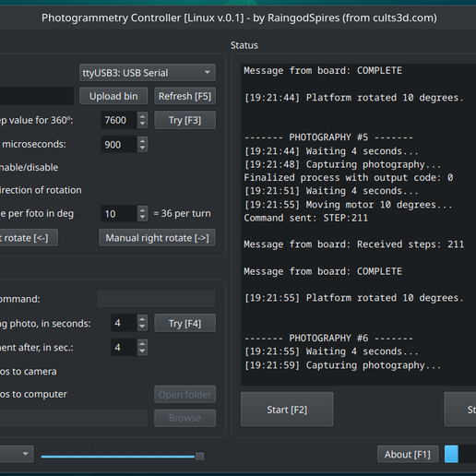476x476 pixels.
Task: Click the microseconds field showing 900
Action: 119,145
